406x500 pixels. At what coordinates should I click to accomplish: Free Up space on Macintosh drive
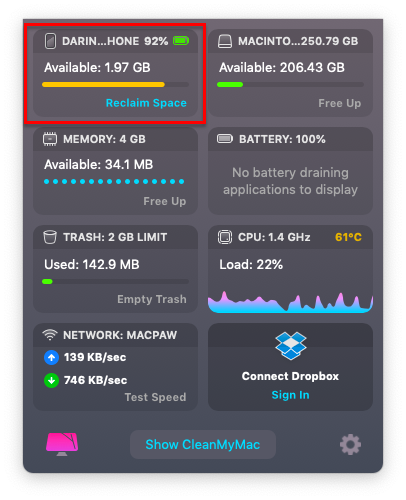[339, 103]
